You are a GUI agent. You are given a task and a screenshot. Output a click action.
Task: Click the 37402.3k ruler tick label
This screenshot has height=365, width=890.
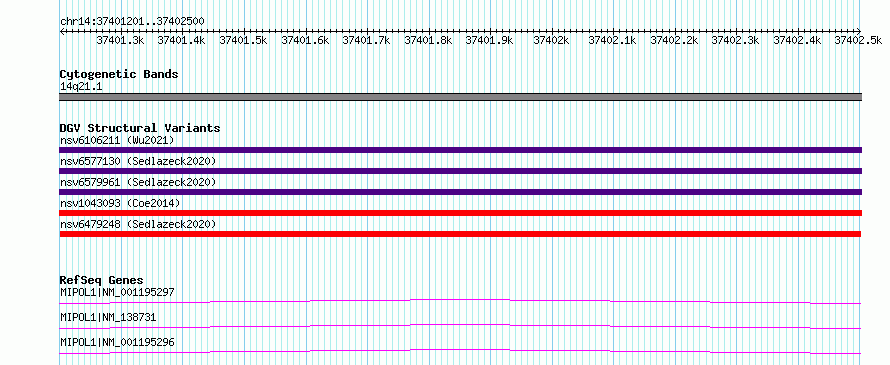click(736, 40)
